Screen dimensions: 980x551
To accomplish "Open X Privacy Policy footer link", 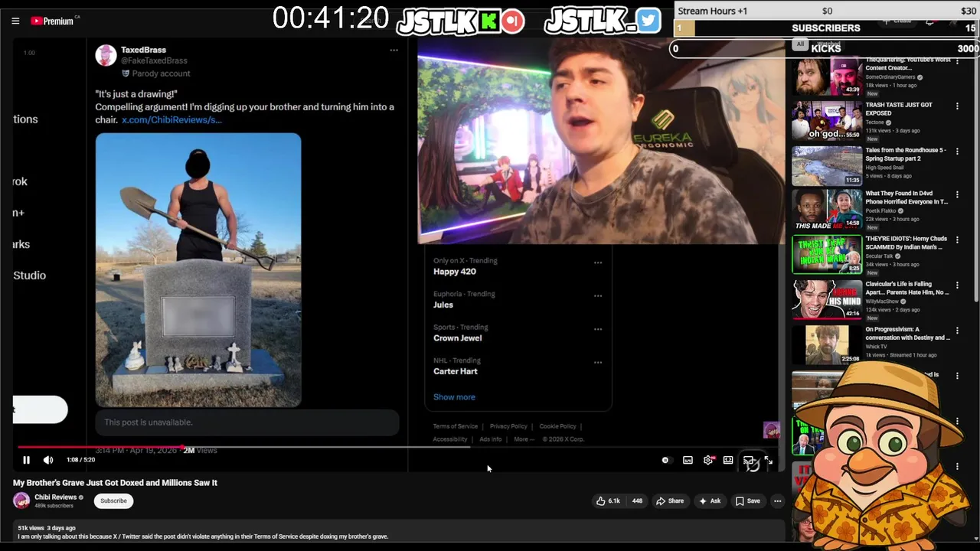I will click(x=508, y=426).
